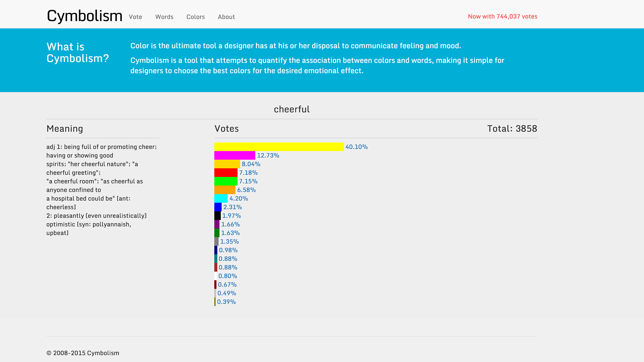This screenshot has height=362, width=644.
Task: Select the black bar with 1.97%
Action: [x=217, y=216]
